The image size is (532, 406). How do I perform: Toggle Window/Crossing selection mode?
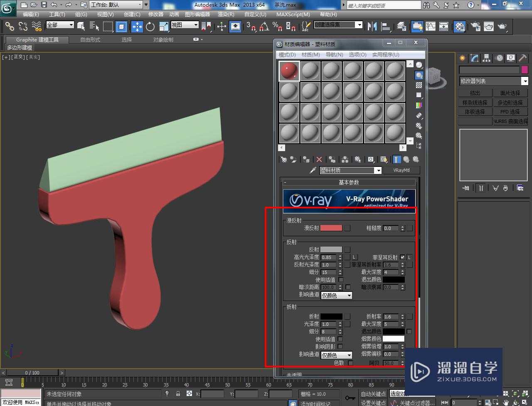point(121,27)
